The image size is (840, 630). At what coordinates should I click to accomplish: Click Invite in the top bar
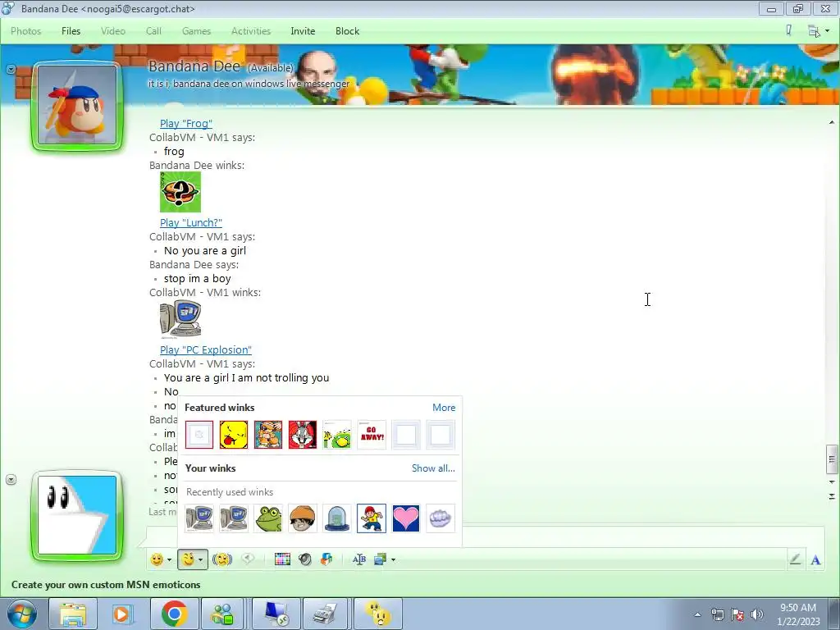pyautogui.click(x=303, y=31)
